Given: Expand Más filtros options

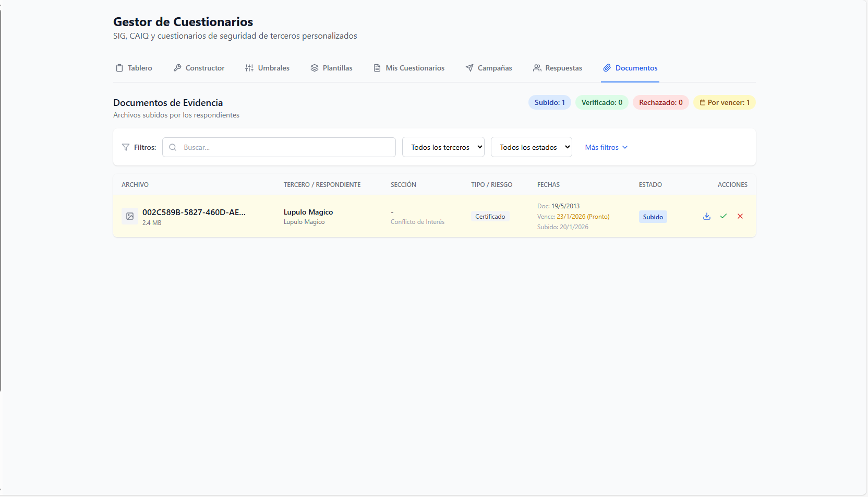Looking at the screenshot, I should pyautogui.click(x=606, y=147).
